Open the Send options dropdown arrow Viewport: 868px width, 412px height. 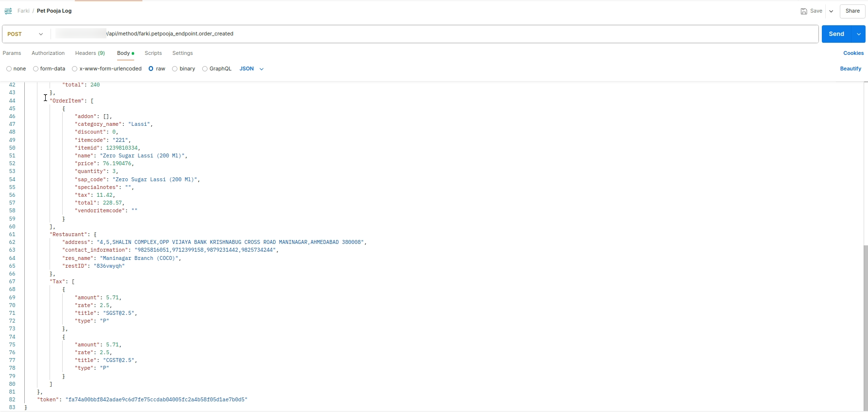[859, 34]
